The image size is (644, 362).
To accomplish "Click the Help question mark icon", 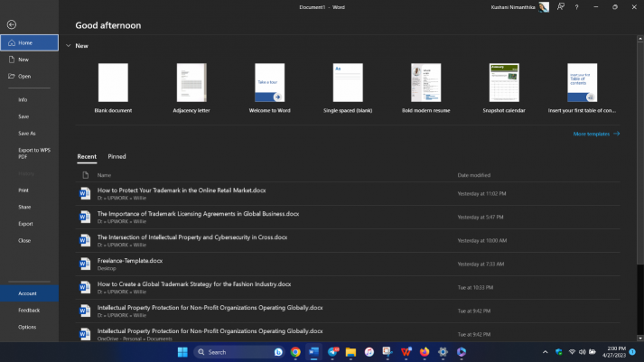I will tap(576, 7).
